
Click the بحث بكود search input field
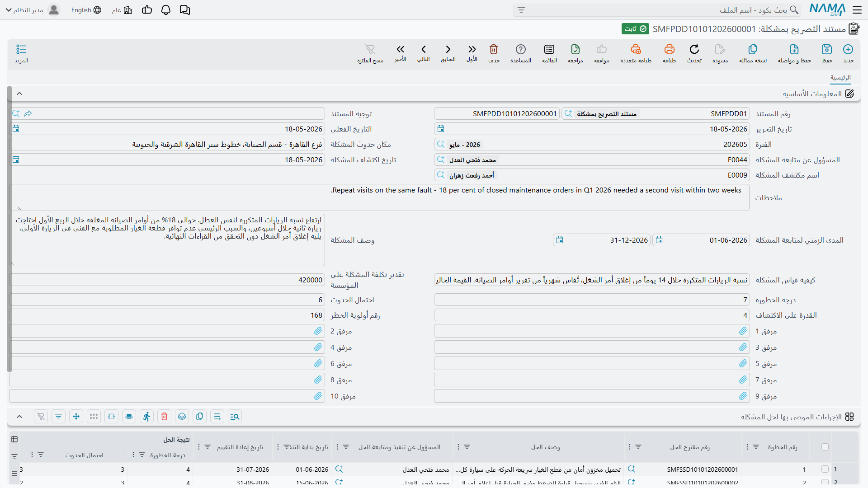click(658, 10)
